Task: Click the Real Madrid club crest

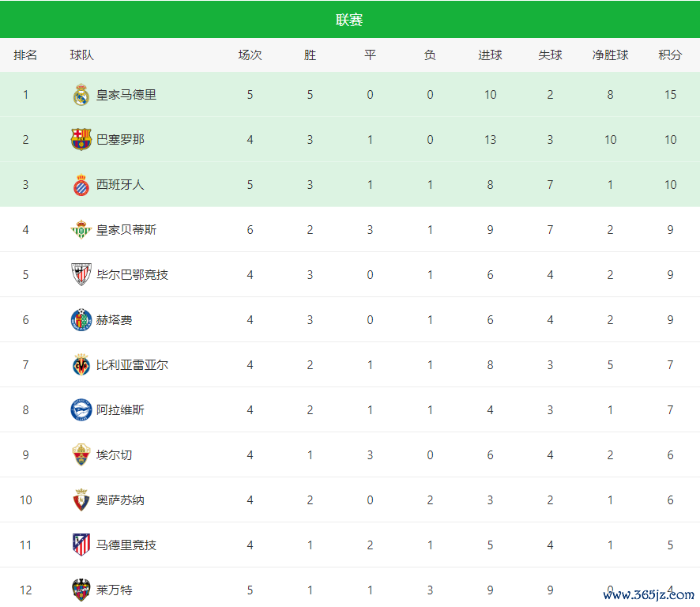Action: coord(81,95)
